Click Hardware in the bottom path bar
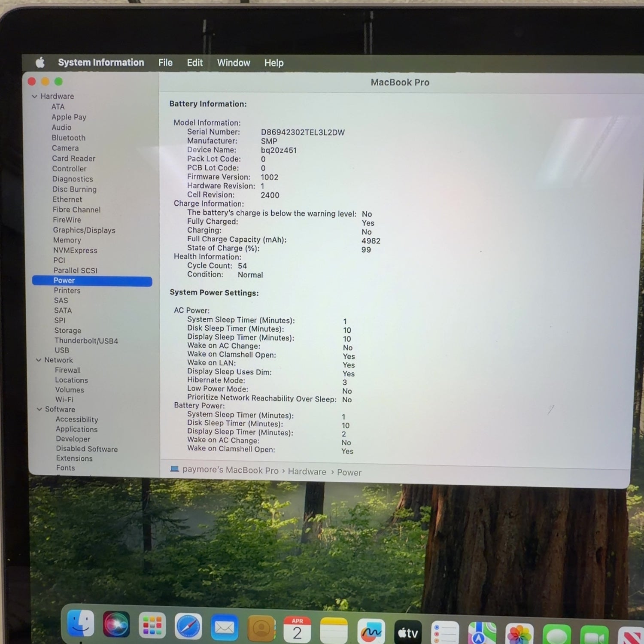The height and width of the screenshot is (644, 644). tap(307, 471)
